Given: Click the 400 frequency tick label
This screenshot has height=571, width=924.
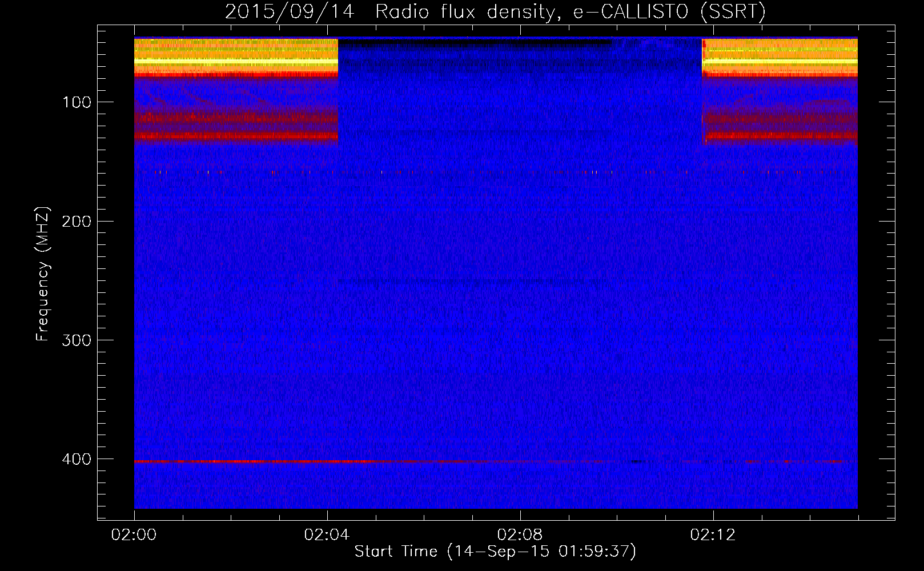Looking at the screenshot, I should [x=77, y=459].
